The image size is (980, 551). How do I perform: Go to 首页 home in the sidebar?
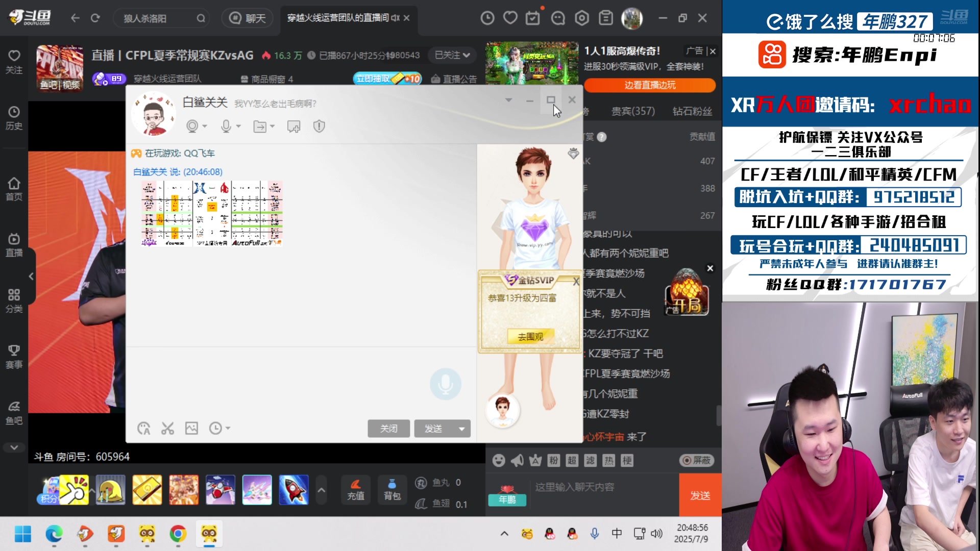coord(14,189)
